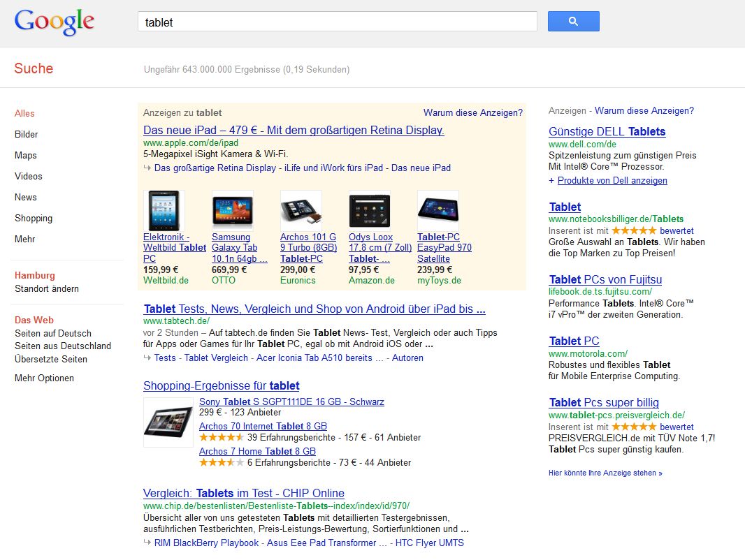The height and width of the screenshot is (560, 745).
Task: Open Tablet-PC EasyPad 970 Satellite link
Action: (x=444, y=248)
